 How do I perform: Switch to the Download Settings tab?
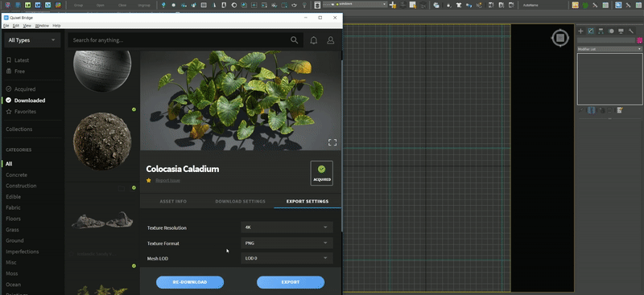(240, 202)
